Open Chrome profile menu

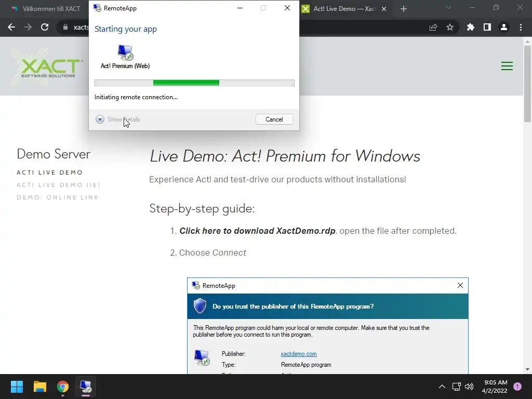504,27
